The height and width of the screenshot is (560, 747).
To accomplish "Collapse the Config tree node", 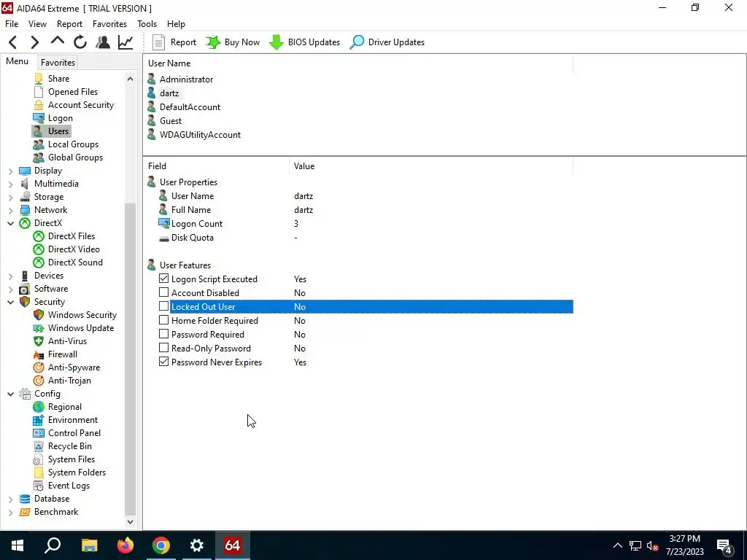I will coord(10,394).
